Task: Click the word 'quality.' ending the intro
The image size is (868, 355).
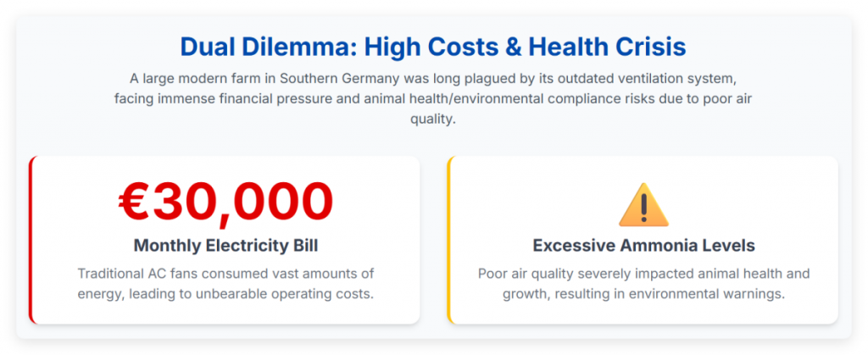Action: (433, 119)
